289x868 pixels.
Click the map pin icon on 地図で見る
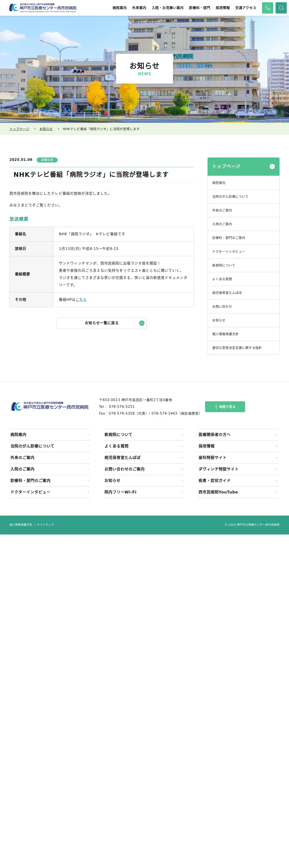click(x=216, y=407)
